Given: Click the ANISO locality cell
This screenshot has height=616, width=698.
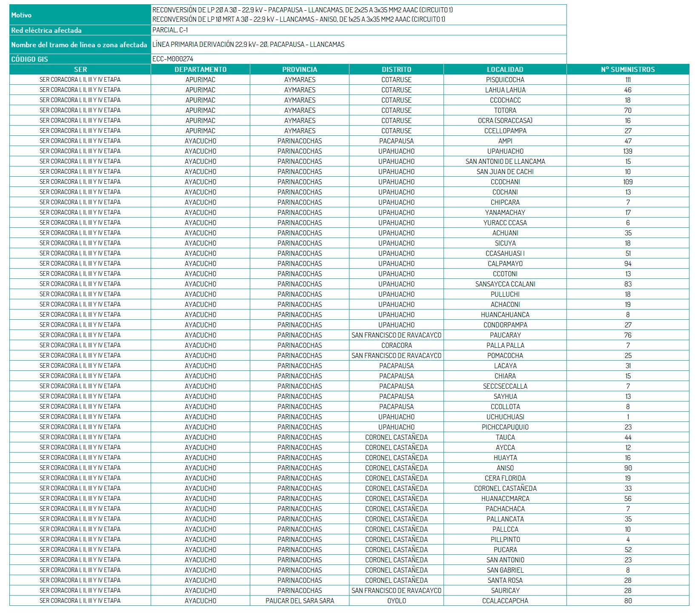Looking at the screenshot, I should point(505,468).
